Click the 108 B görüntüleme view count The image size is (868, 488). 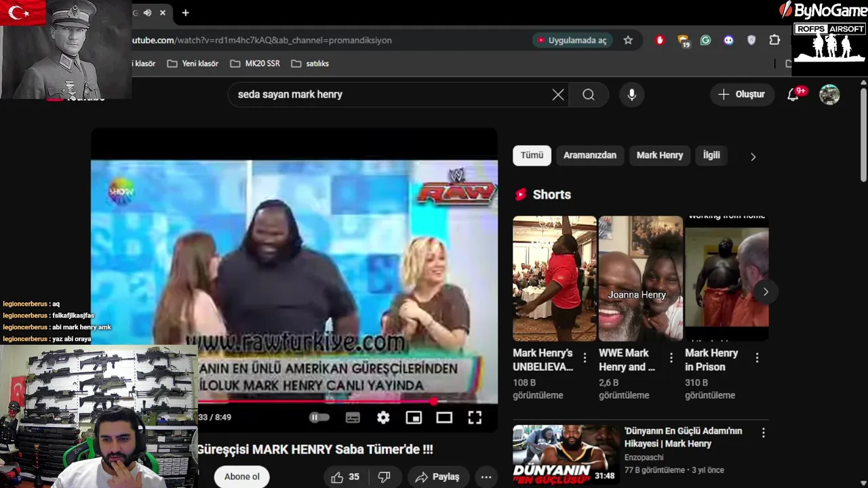point(538,389)
